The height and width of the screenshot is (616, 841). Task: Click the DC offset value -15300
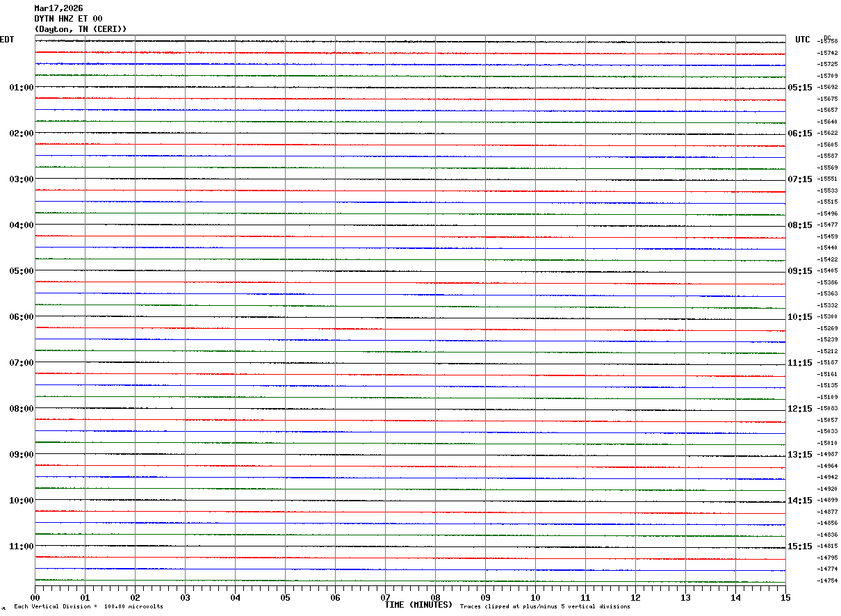[828, 317]
